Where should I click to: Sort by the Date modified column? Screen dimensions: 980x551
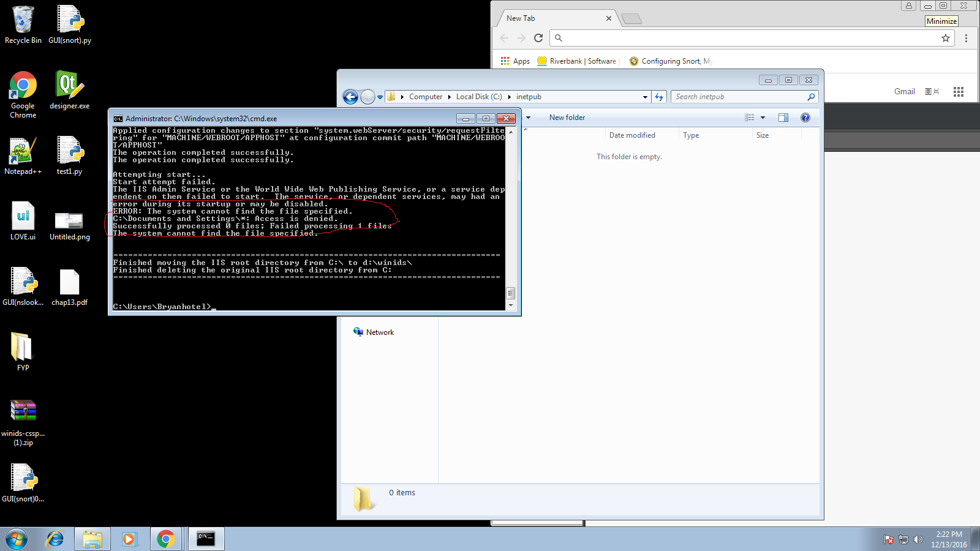tap(632, 135)
